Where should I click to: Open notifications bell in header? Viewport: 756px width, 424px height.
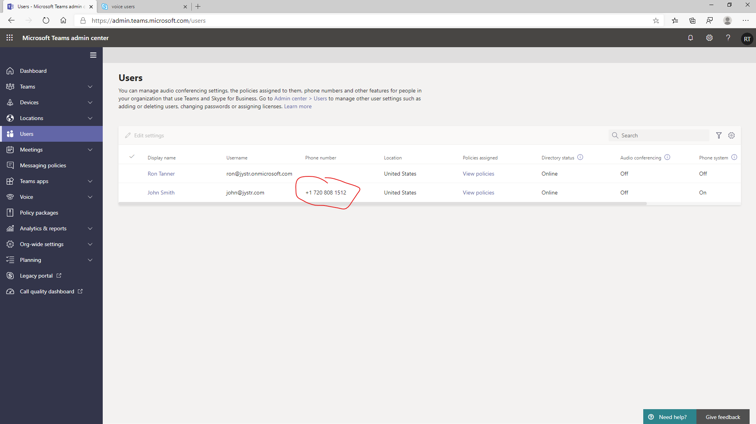tap(690, 38)
